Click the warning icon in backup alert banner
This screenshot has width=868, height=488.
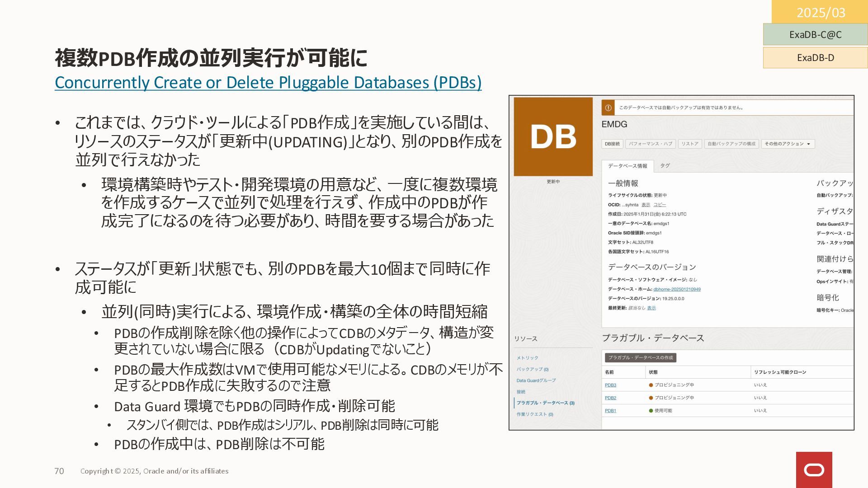tap(608, 108)
